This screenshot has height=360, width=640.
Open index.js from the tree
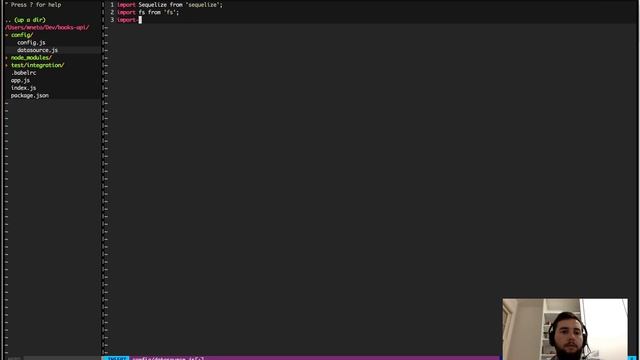(x=24, y=88)
